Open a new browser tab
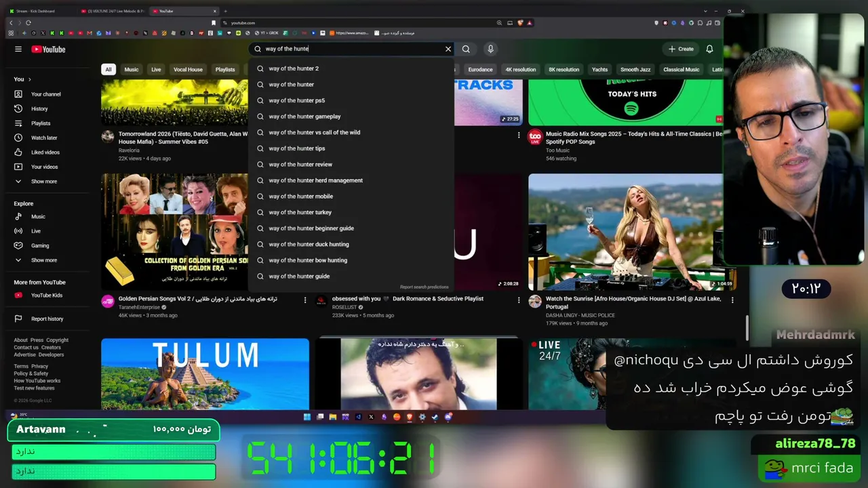 click(225, 11)
